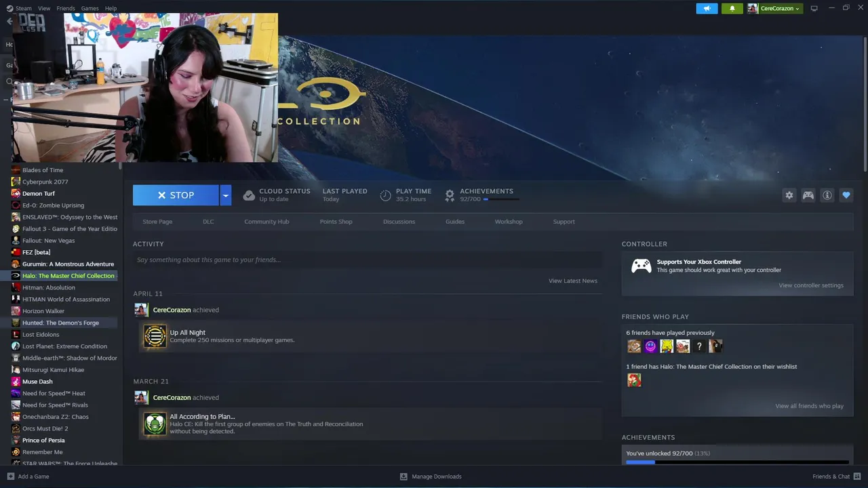This screenshot has height=488, width=868.
Task: Click the Need for Speed Heat icon
Action: tap(16, 393)
